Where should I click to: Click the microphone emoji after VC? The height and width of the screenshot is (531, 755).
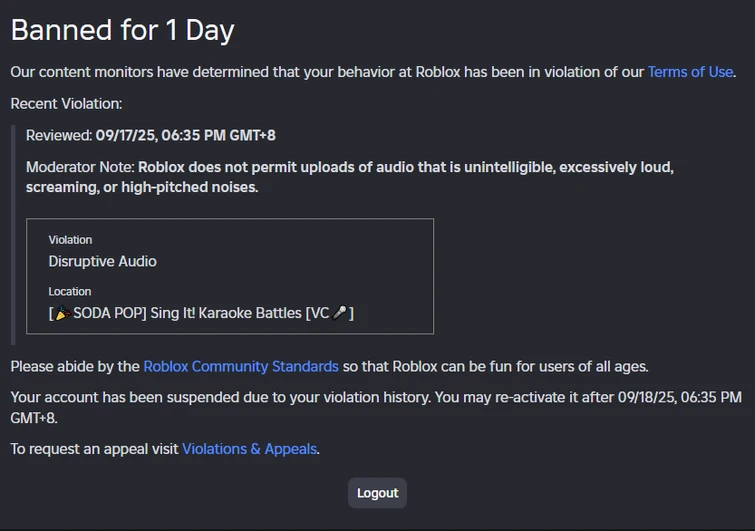(x=339, y=313)
